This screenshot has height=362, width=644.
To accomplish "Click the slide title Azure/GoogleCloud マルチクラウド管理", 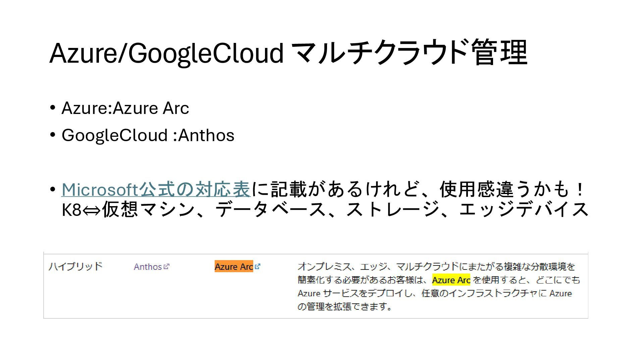I will [x=288, y=53].
